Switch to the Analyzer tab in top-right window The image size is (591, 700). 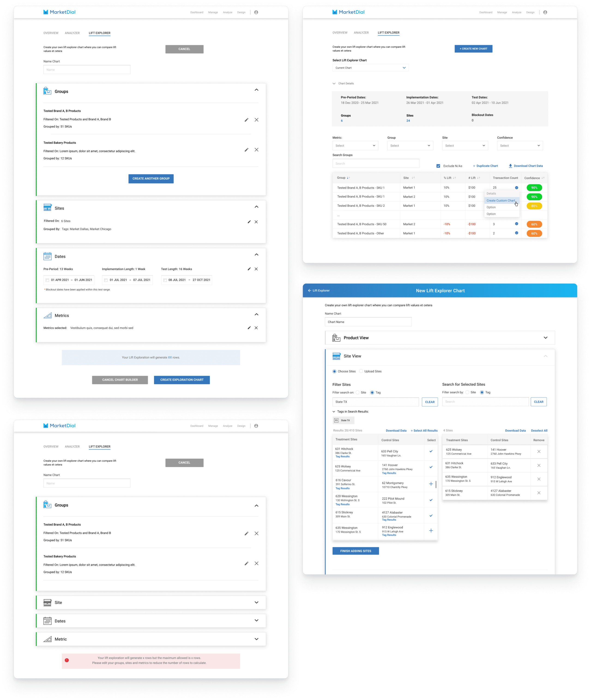[361, 33]
